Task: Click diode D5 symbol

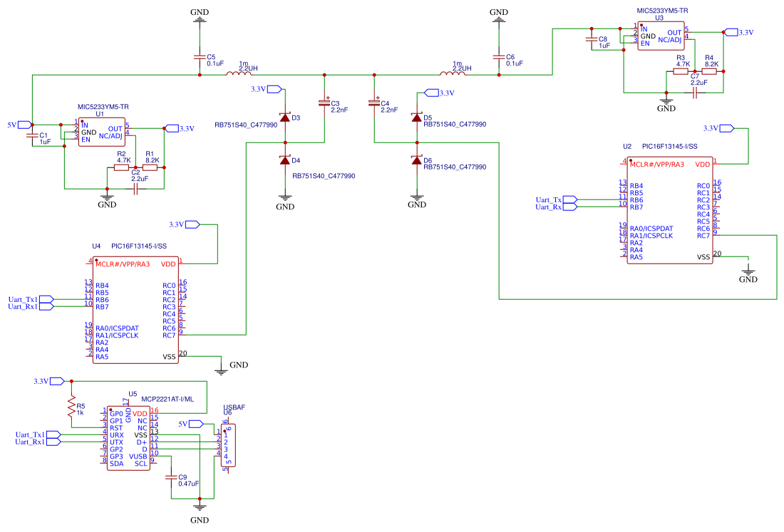Action: [416, 118]
